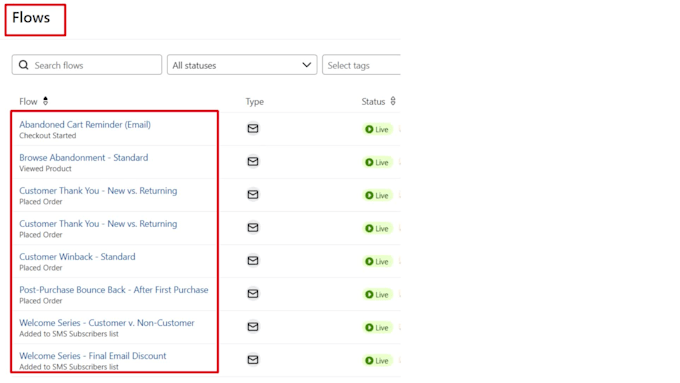Click the Viewed Product trigger text
Image resolution: width=680 pixels, height=383 pixels.
point(46,169)
